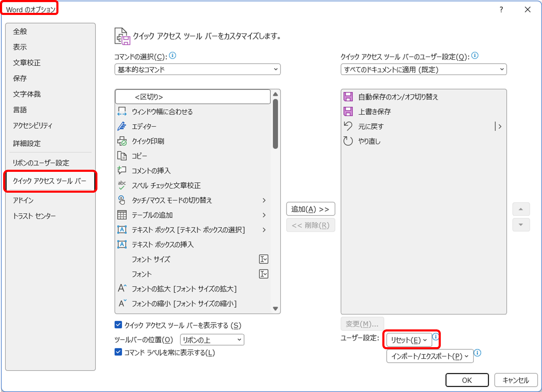This screenshot has width=542, height=392.
Task: Toggle コマンド ラベルを常に表示する checkbox
Action: [118, 352]
